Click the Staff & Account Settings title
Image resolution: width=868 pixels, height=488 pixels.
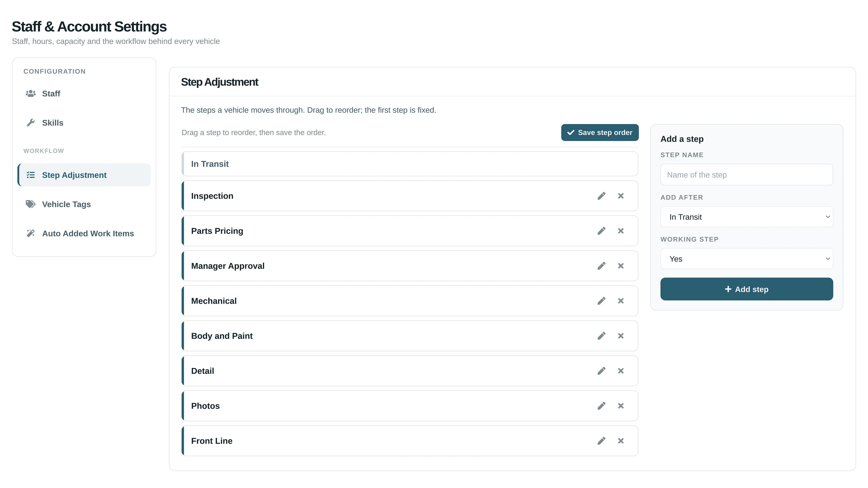89,27
